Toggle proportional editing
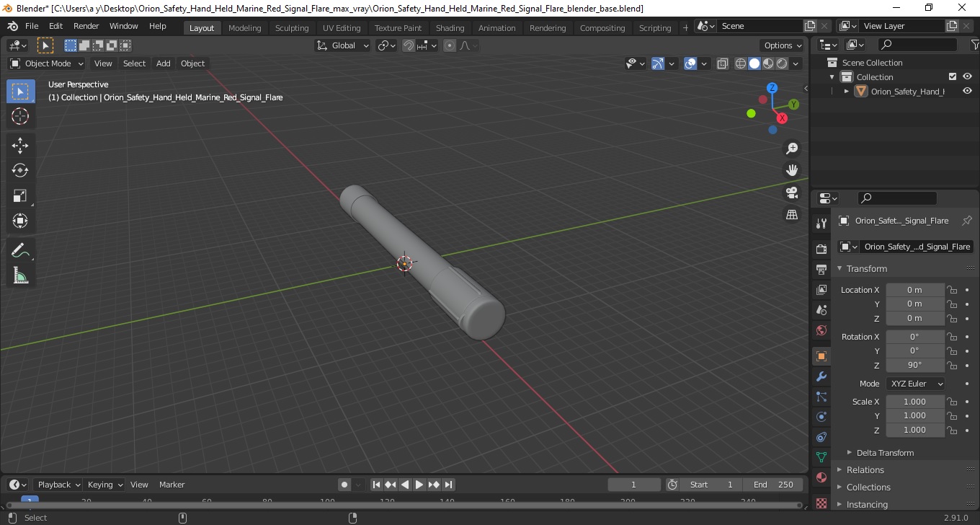This screenshot has width=980, height=525. click(450, 45)
